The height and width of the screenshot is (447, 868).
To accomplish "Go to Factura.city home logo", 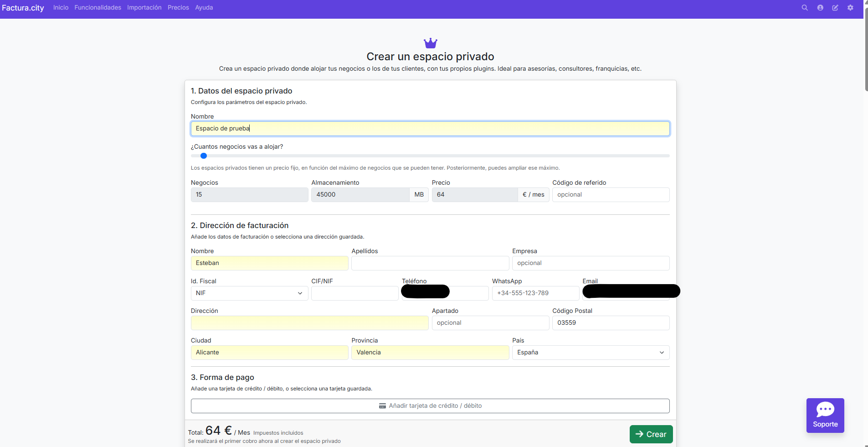I will (x=23, y=8).
